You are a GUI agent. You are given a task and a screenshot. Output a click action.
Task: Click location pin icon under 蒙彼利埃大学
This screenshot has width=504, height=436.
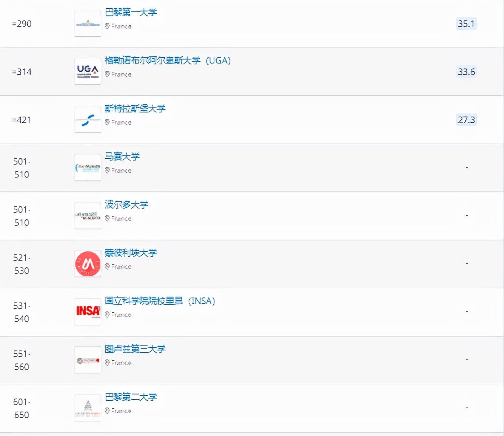pyautogui.click(x=107, y=266)
